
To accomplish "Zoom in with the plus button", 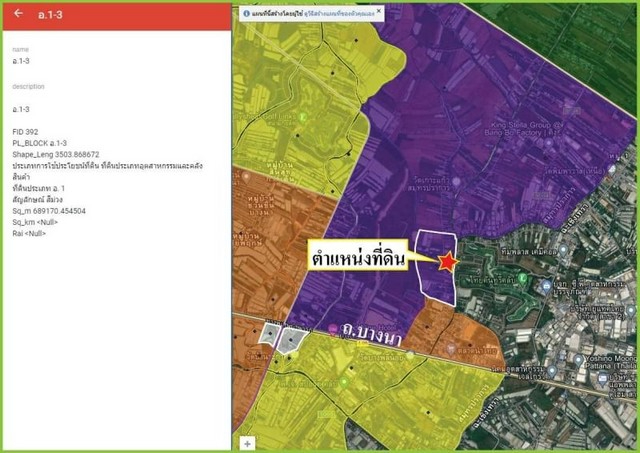I will coord(247,441).
